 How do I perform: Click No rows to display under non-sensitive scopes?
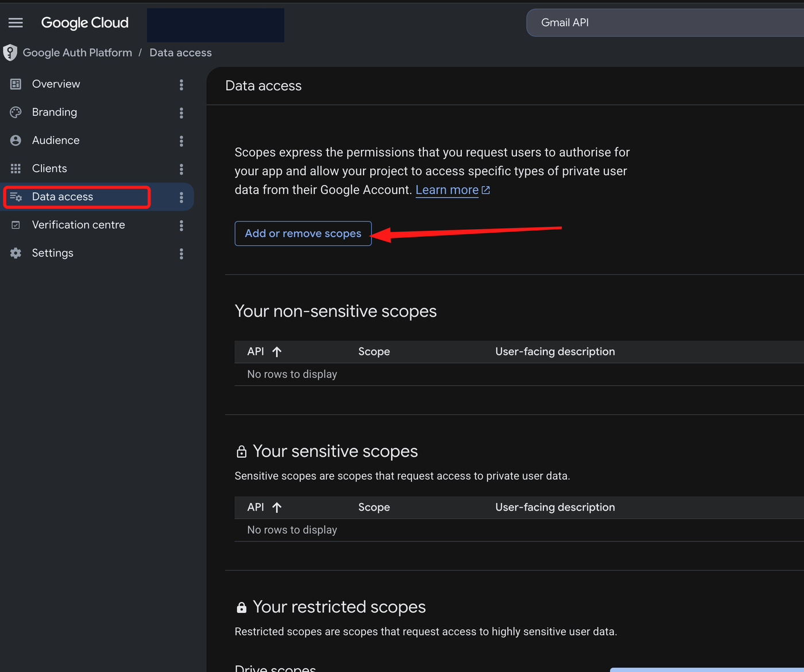coord(292,374)
